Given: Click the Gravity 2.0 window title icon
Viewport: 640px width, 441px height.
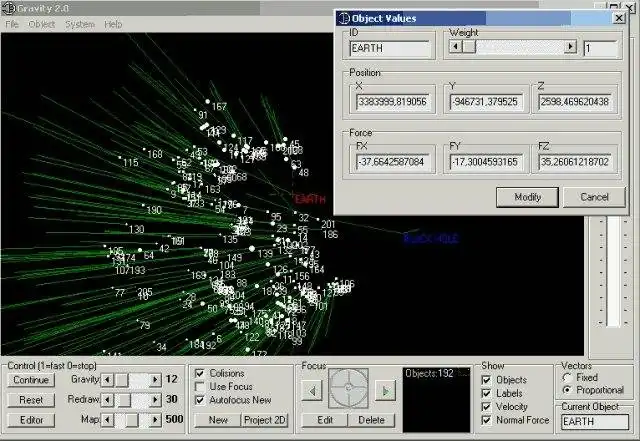Looking at the screenshot, I should [9, 8].
